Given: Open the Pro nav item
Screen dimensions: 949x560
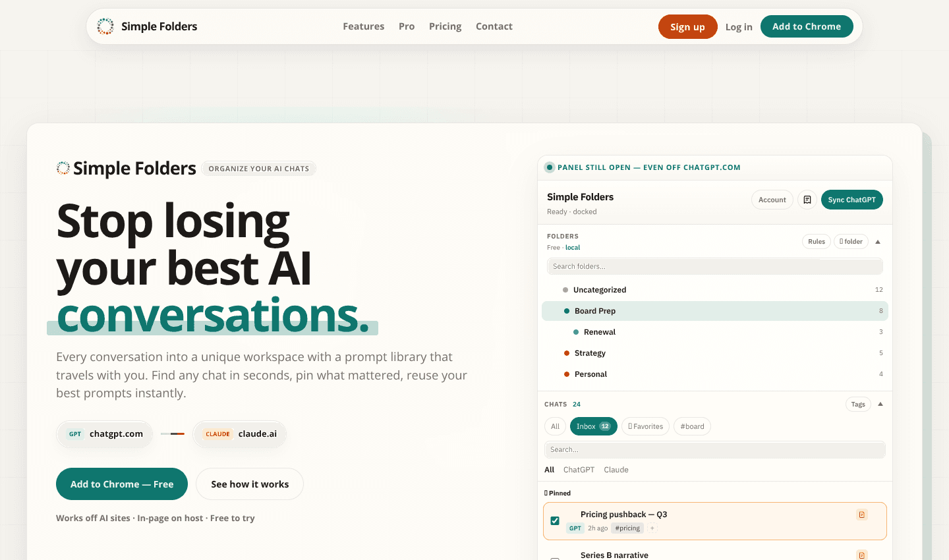Looking at the screenshot, I should point(407,26).
